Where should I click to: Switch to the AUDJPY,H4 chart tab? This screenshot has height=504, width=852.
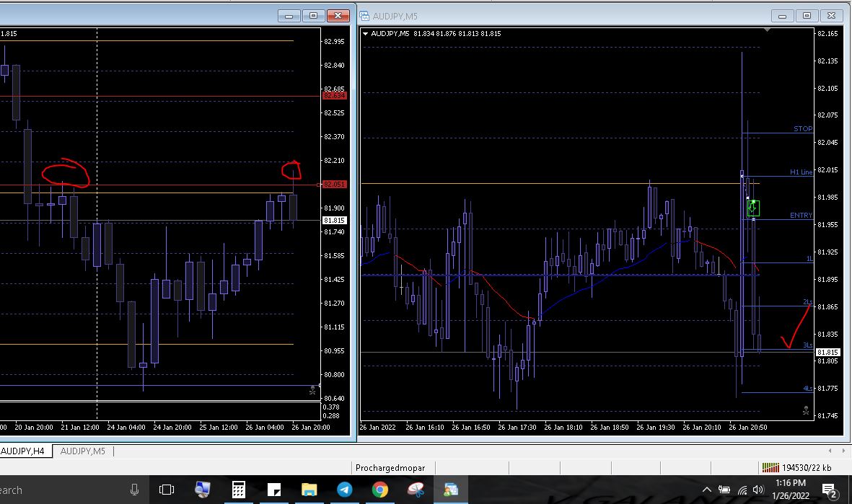[24, 451]
